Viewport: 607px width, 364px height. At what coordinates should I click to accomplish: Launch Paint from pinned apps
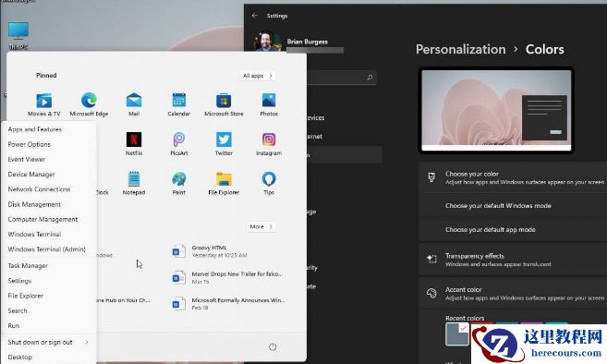[x=179, y=179]
